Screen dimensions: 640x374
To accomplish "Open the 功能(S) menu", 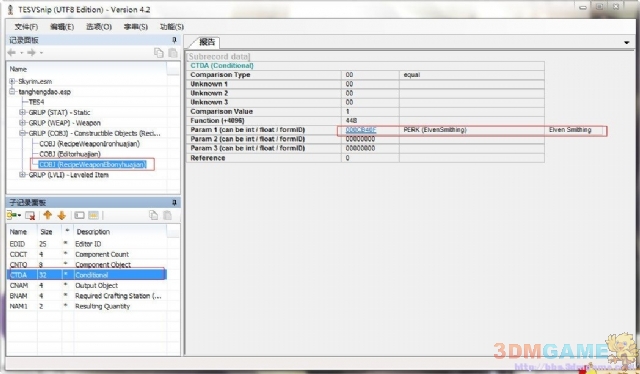I will [171, 27].
